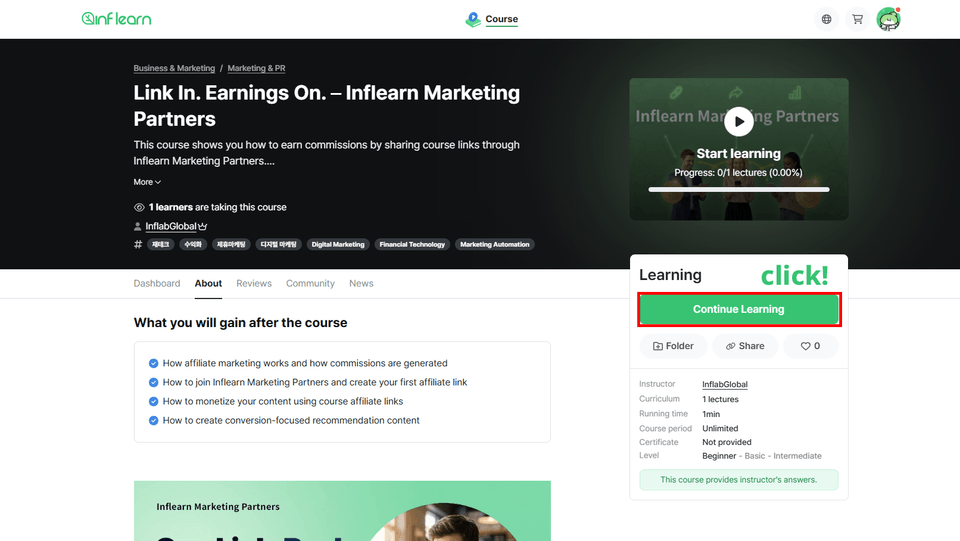Click the person icon before InflabGlobal
960x541 pixels.
point(138,226)
